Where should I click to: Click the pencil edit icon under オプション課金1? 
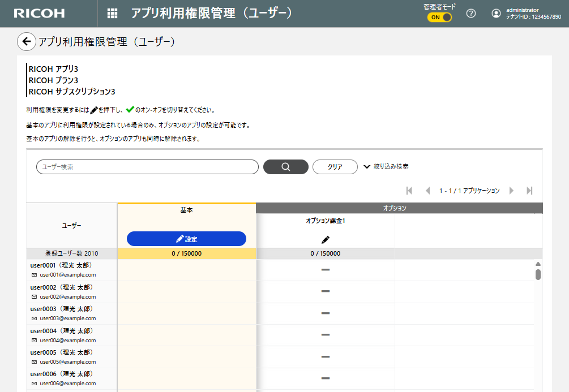click(326, 239)
